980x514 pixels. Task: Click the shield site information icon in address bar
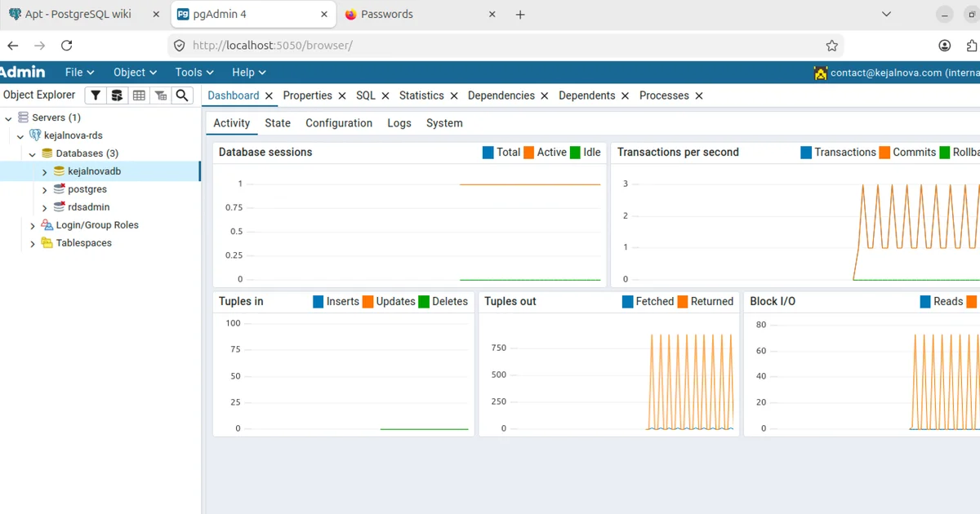(x=180, y=46)
